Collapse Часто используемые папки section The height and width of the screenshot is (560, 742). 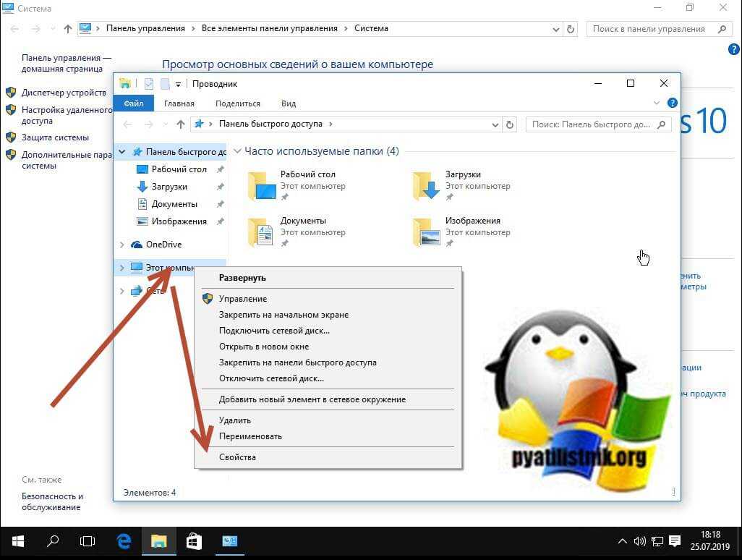click(x=236, y=152)
